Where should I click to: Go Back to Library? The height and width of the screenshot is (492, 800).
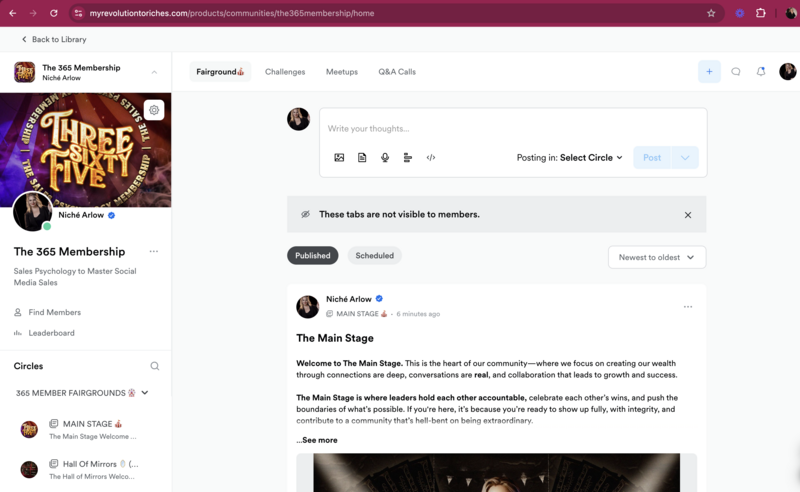point(54,39)
